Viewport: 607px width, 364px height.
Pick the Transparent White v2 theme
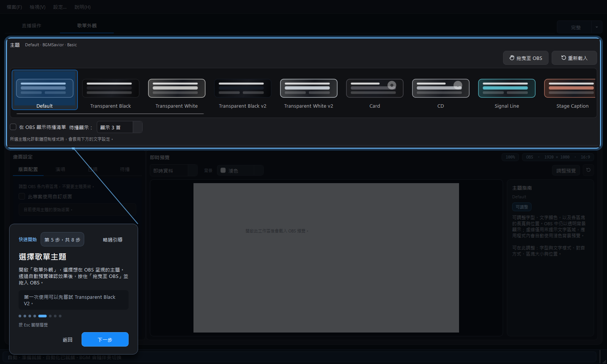point(308,90)
